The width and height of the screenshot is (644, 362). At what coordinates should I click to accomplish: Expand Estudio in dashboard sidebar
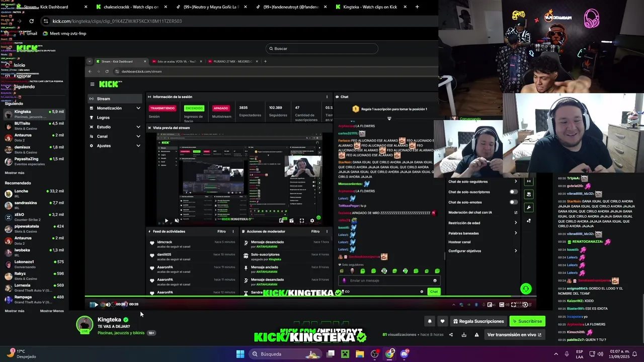pos(115,127)
